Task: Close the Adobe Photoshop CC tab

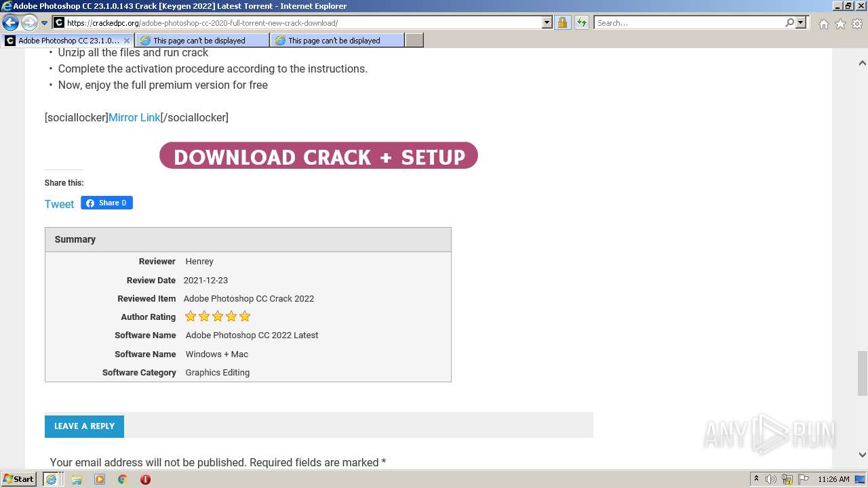Action: point(127,41)
